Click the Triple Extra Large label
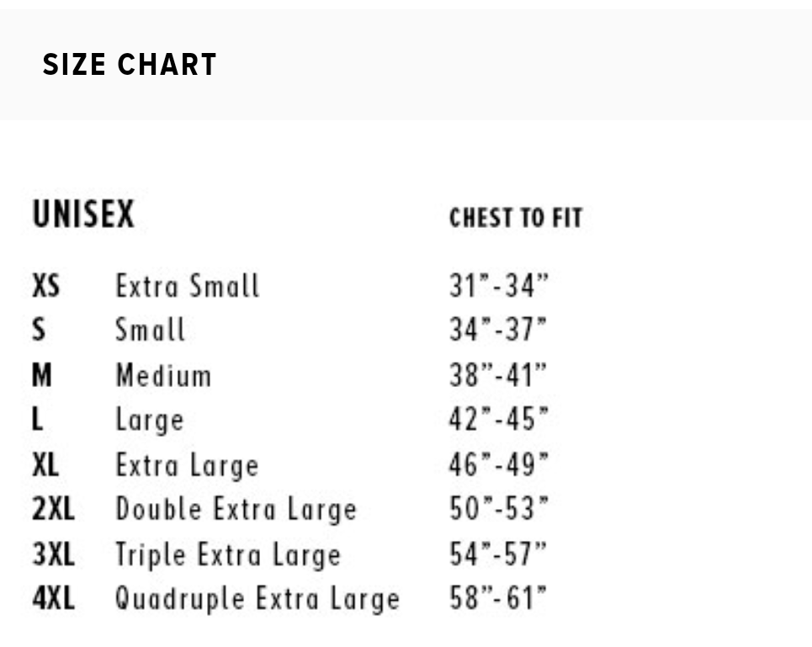 [228, 554]
